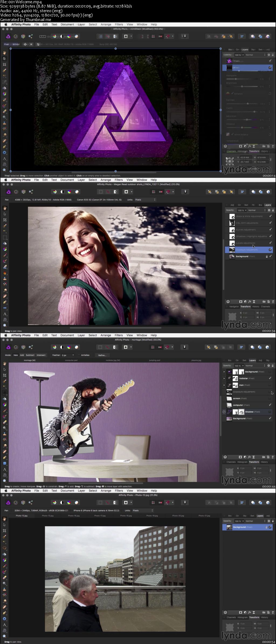
Task: Select Share persona icon in Photo-12 window
Action: 31,503
